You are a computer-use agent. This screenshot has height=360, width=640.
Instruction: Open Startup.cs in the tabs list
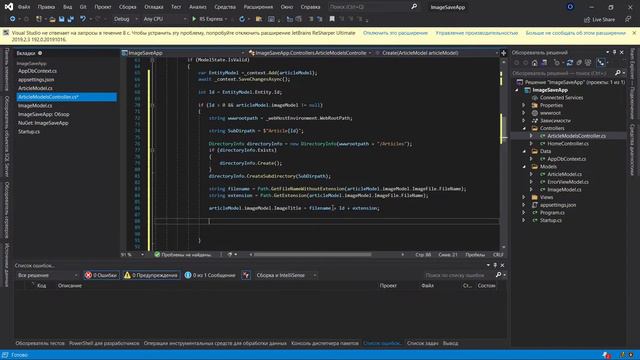(29, 132)
